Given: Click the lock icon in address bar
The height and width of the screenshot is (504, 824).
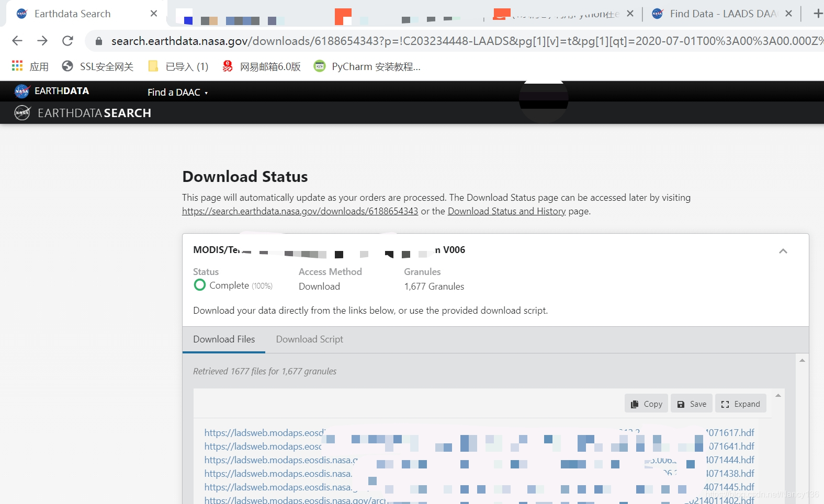Looking at the screenshot, I should coord(99,41).
